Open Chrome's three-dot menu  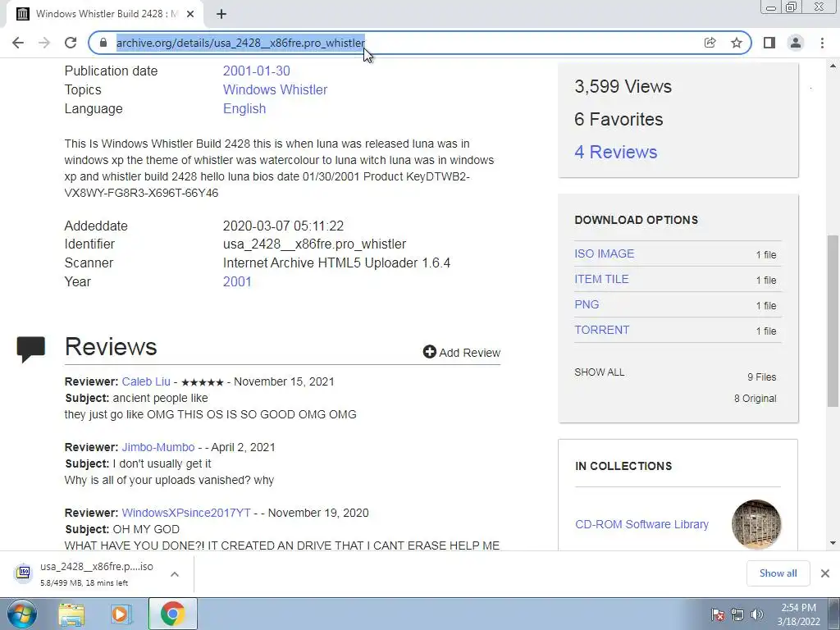point(822,43)
